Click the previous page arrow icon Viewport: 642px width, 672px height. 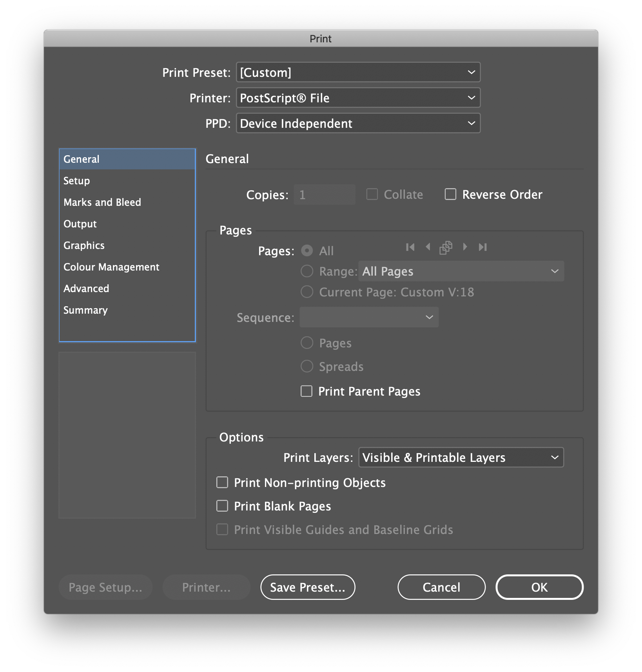point(428,247)
